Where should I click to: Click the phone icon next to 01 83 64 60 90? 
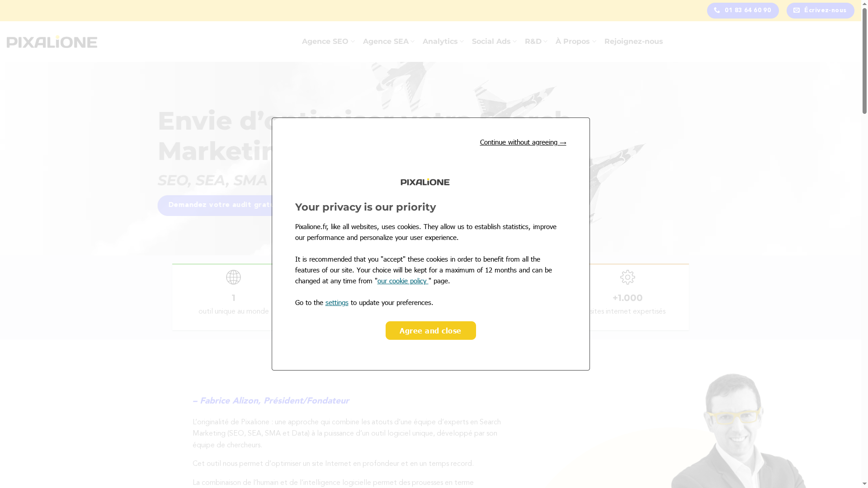pos(717,10)
